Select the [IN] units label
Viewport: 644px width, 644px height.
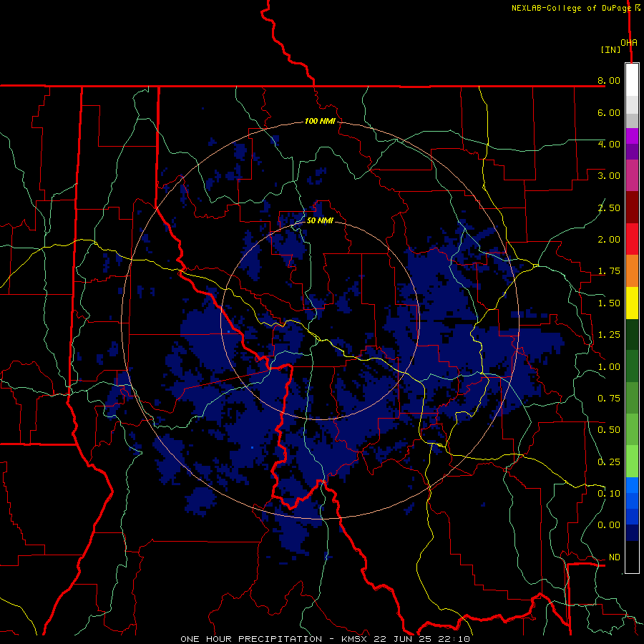pyautogui.click(x=610, y=49)
